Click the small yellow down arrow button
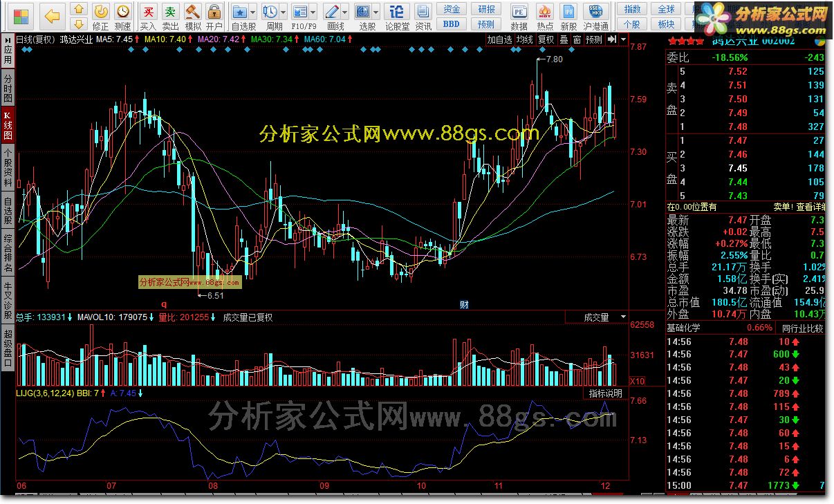Screen dimensions: 834x504 click(x=80, y=24)
